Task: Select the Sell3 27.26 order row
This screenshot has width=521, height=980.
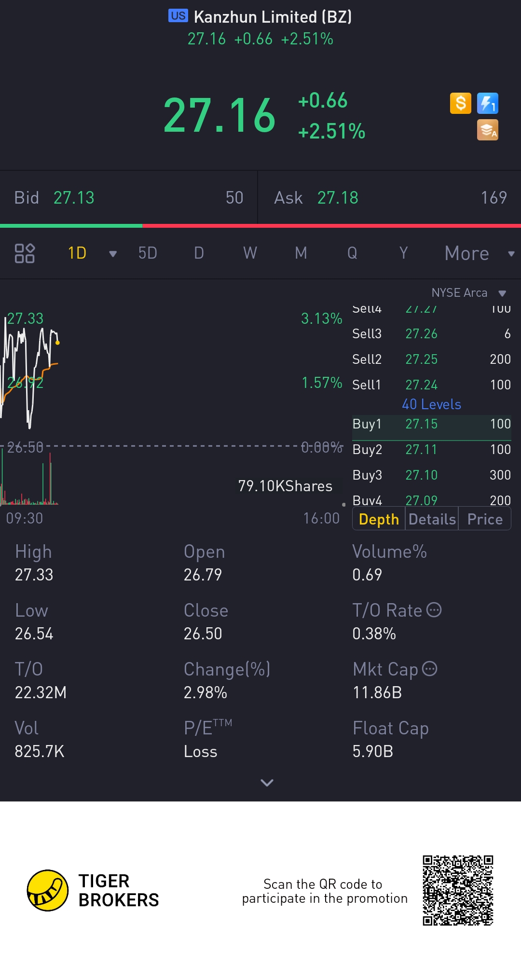Action: (432, 333)
